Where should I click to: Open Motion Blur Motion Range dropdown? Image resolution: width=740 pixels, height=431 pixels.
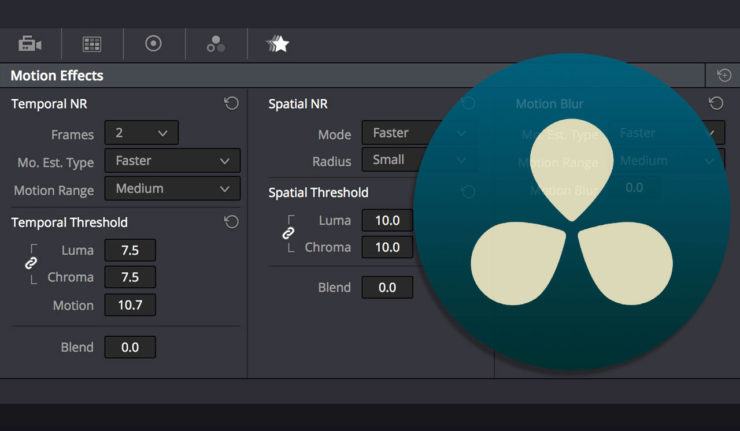[667, 161]
